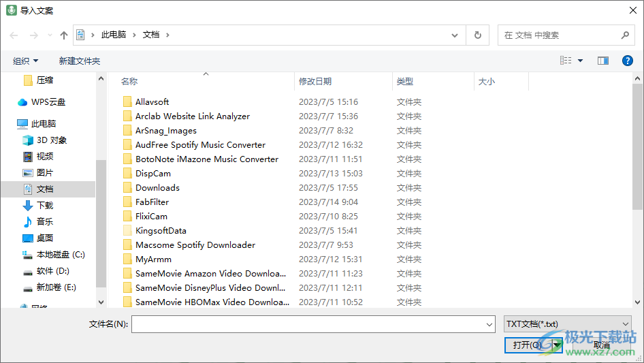644x363 pixels.
Task: Open 图片 folder in the sidebar
Action: click(38, 173)
